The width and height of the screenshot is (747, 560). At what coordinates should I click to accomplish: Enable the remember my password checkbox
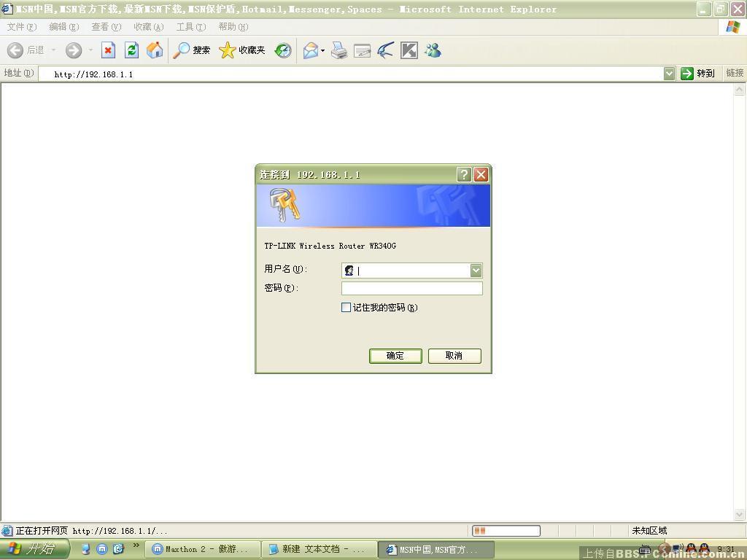(x=347, y=308)
